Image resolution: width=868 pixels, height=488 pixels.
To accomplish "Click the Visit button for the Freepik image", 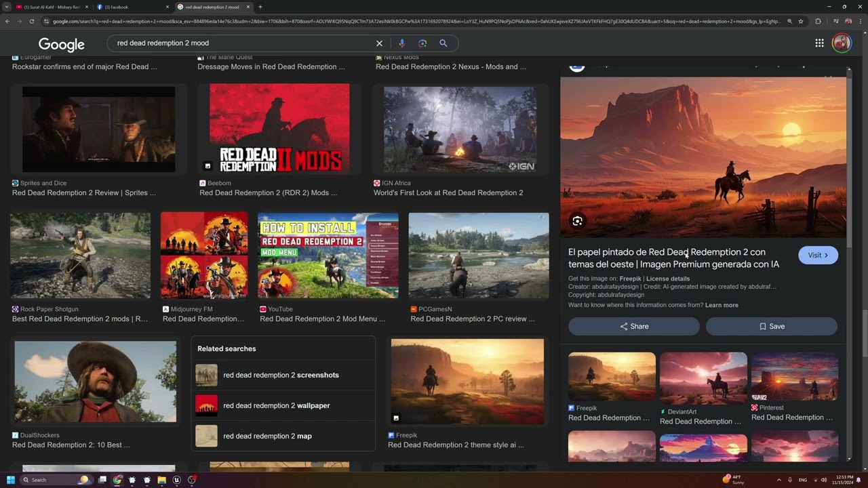I will tap(818, 255).
